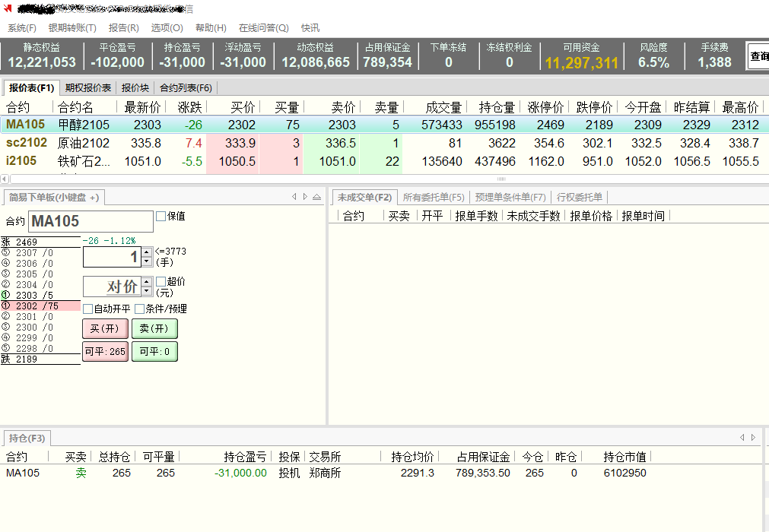Select the MA105 甲醇2105 quote row
The image size is (769, 532).
tap(385, 125)
